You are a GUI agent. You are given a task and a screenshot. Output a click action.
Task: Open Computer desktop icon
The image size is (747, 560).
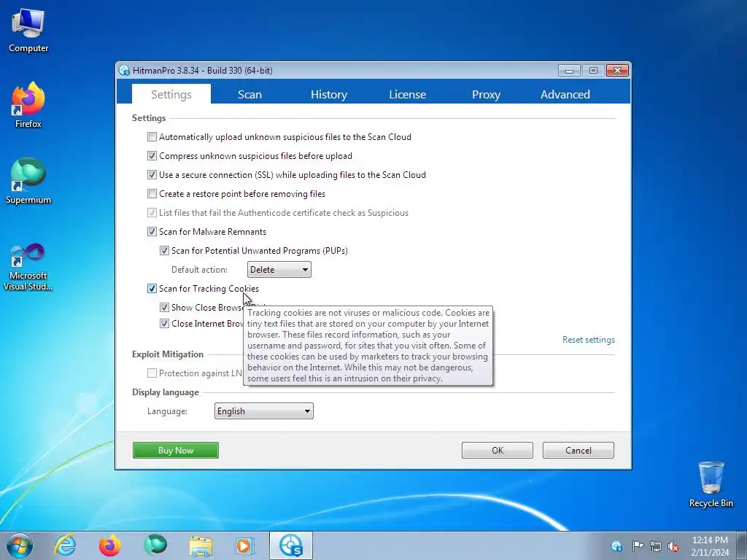coord(28,31)
